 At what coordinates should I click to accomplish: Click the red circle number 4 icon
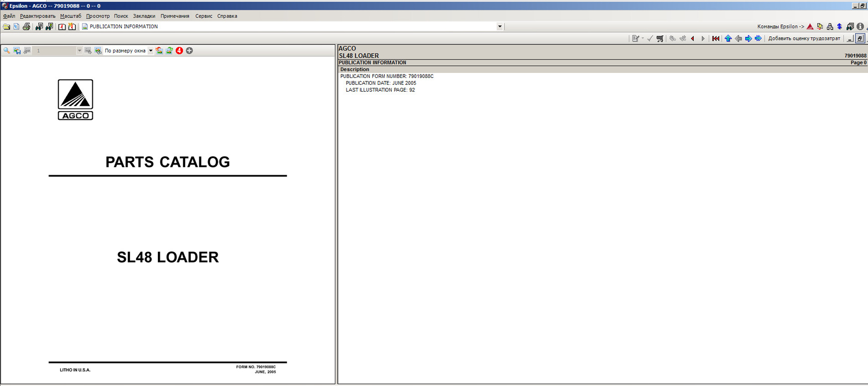179,51
